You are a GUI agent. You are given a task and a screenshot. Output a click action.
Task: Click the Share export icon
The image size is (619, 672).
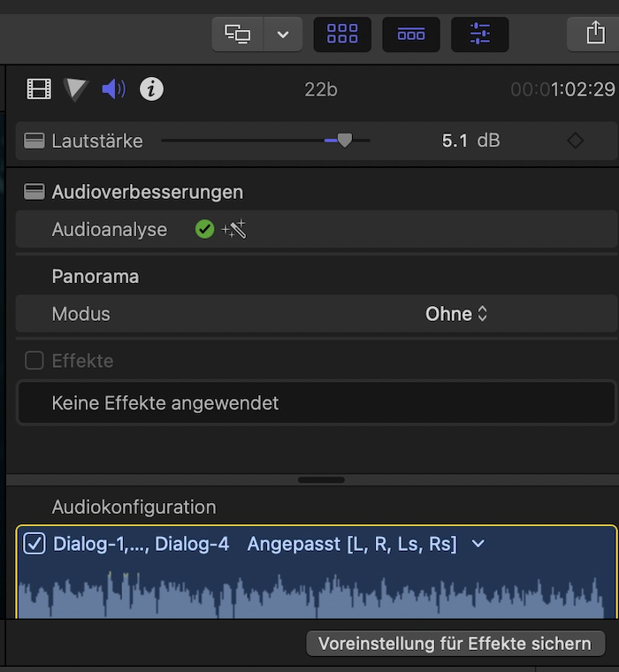coord(595,34)
